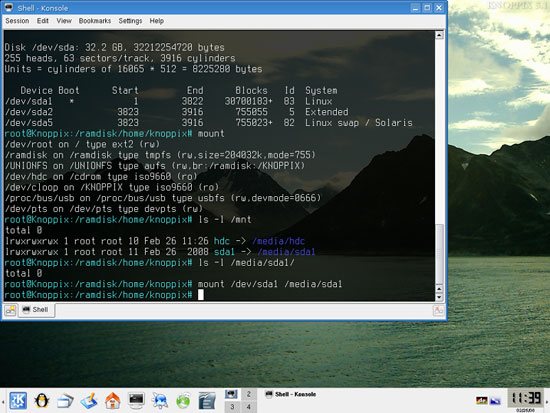
Task: Launch the green globe browser icon
Action: point(183,400)
